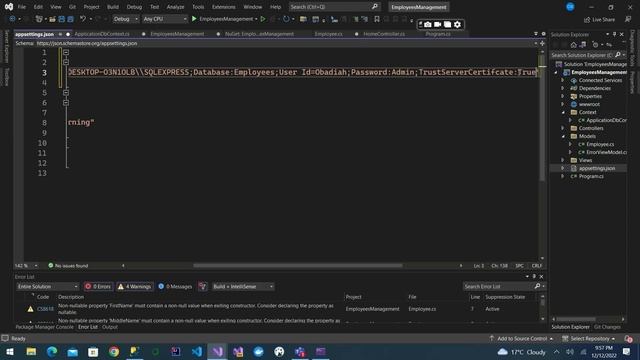Open VS Code from the taskbar

coord(197,351)
